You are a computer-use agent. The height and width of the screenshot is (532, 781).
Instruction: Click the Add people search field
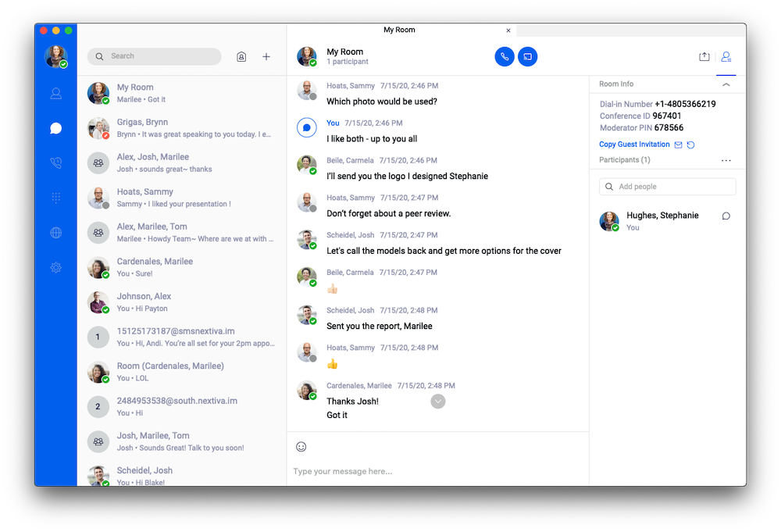[668, 186]
